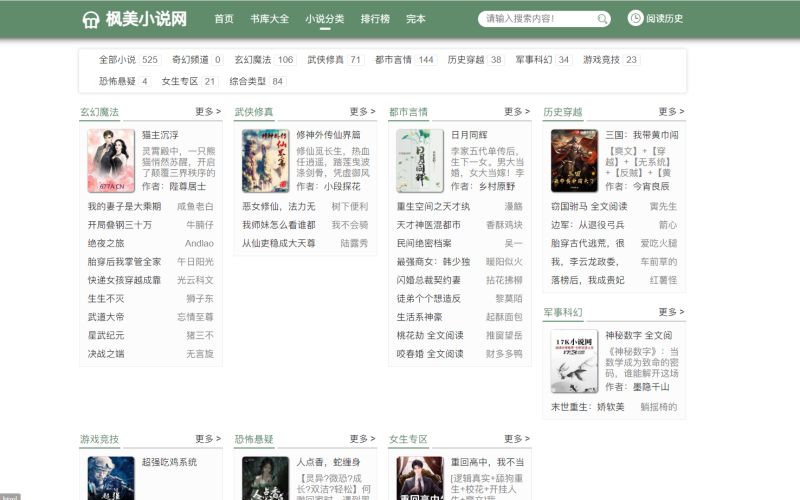The height and width of the screenshot is (500, 800).
Task: Click the magnifier search icon in the search box
Action: [x=602, y=19]
